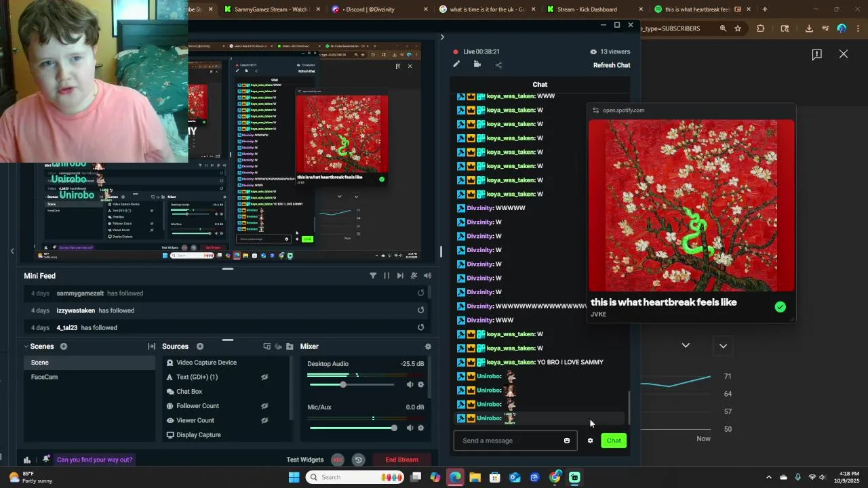Select the Scene item in Scenes
Viewport: 868px width, 488px height.
(89, 363)
